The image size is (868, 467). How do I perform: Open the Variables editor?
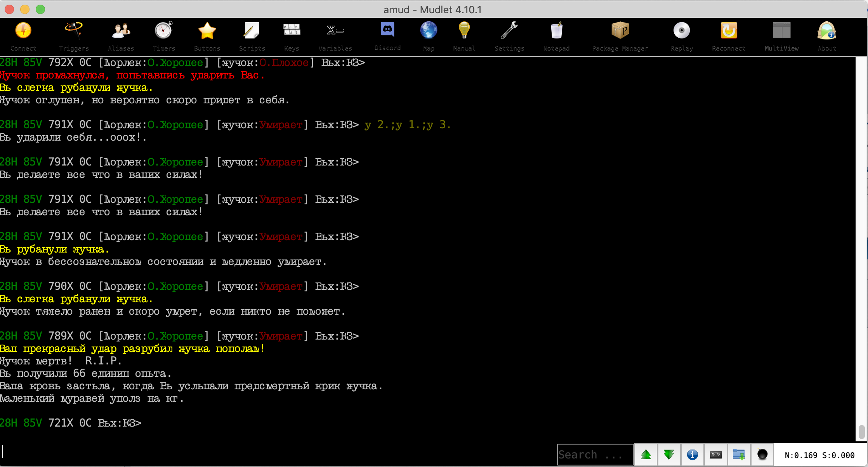[x=335, y=36]
